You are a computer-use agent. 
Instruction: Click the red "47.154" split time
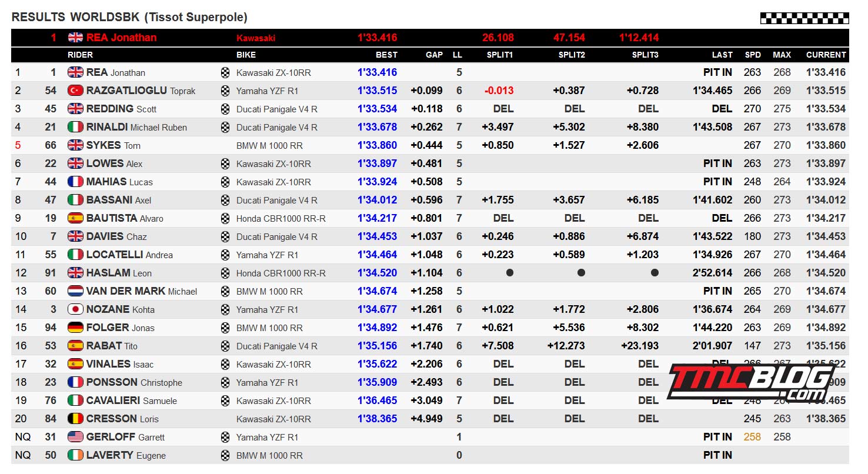569,38
